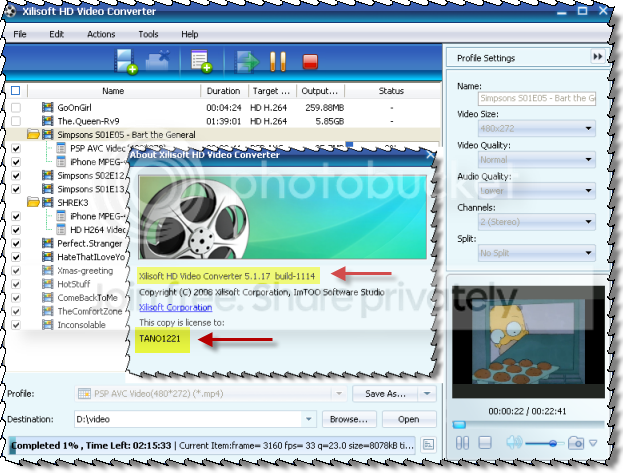Click the HD H264 Video profile icon
Image resolution: width=623 pixels, height=473 pixels.
(61, 230)
